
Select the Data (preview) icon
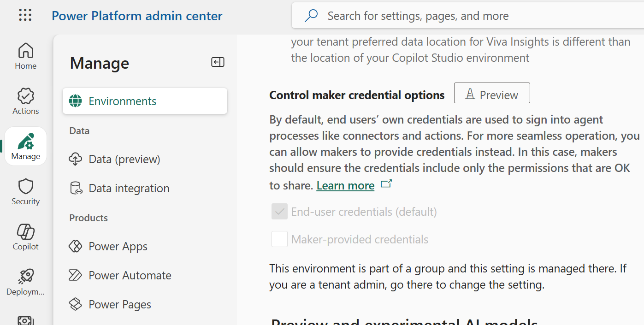pos(76,159)
